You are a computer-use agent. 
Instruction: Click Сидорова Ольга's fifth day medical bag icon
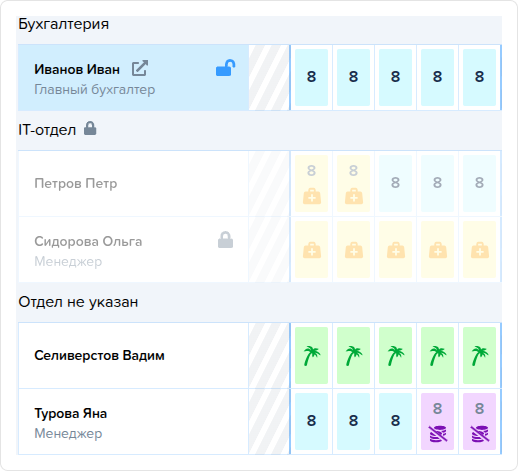[480, 250]
